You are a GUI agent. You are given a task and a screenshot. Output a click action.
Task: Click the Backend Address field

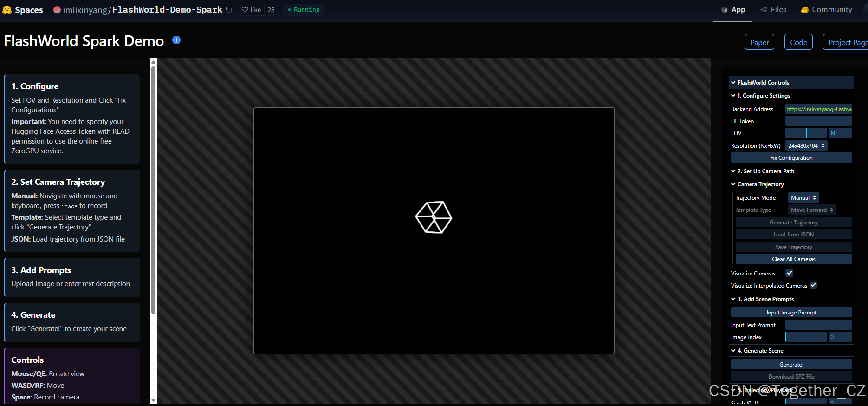click(x=819, y=109)
